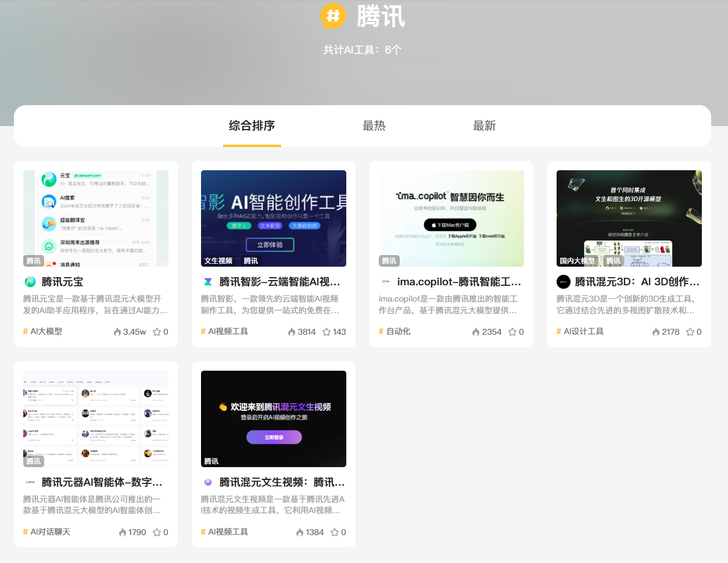Click the 143 favorites count
This screenshot has width=728, height=563.
tap(340, 332)
